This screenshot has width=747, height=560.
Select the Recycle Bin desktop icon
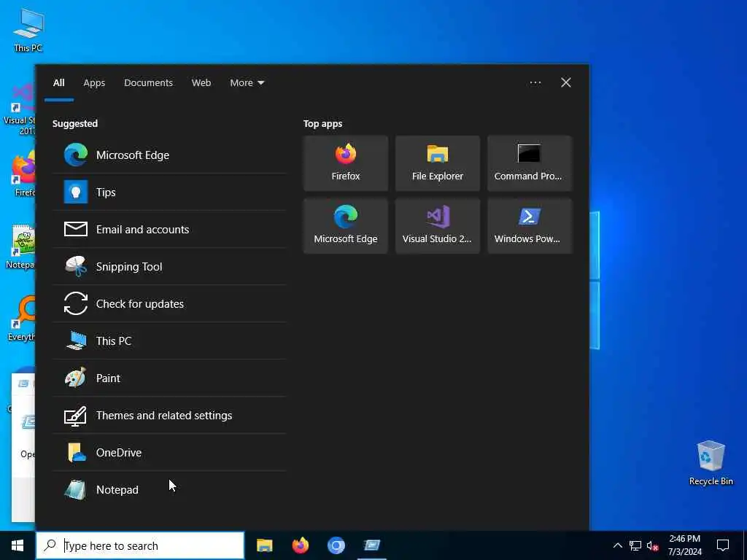(711, 463)
